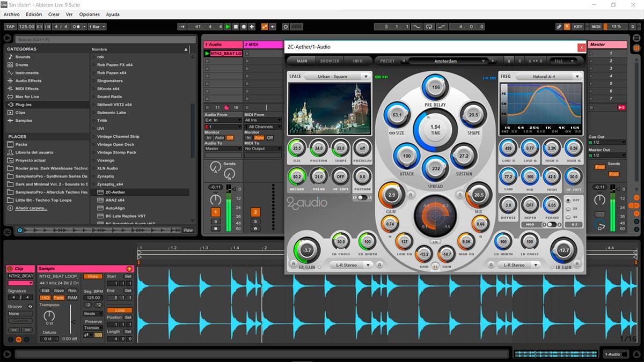
Task: Open the quantization '1 Bar' dropdown
Action: click(97, 26)
